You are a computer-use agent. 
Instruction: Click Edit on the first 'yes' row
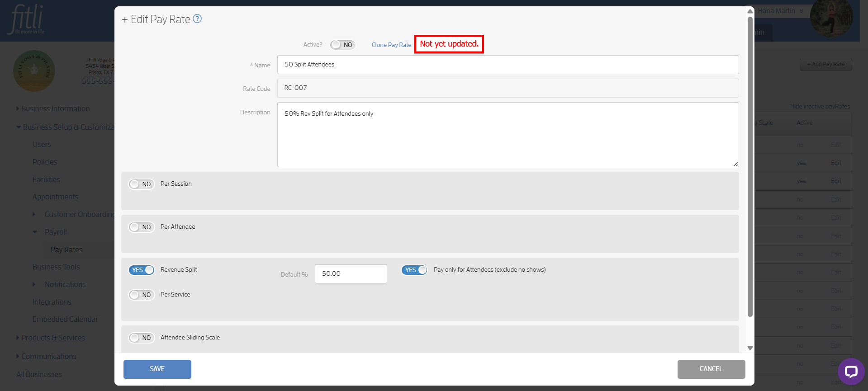[x=836, y=163]
